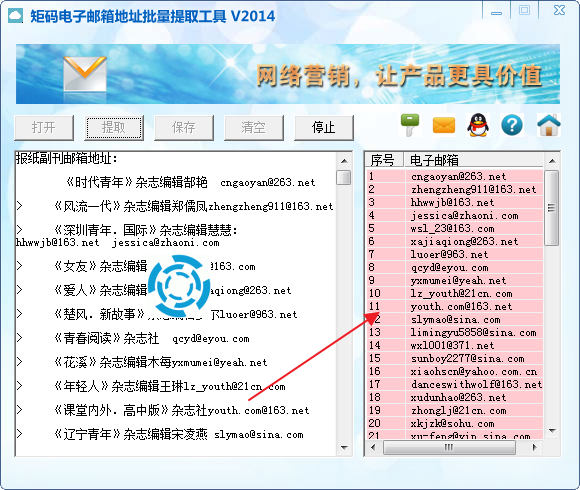
Task: Select row luoer@963.net in email list
Action: tap(455, 254)
